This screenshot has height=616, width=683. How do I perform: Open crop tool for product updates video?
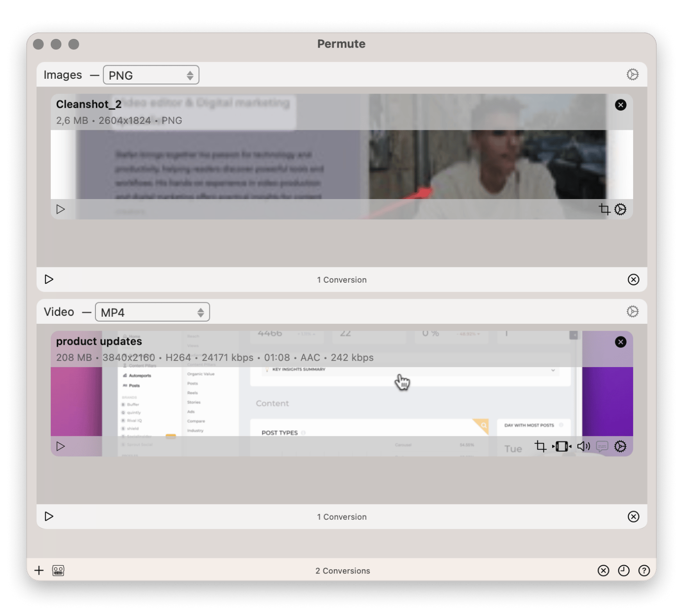pyautogui.click(x=540, y=446)
